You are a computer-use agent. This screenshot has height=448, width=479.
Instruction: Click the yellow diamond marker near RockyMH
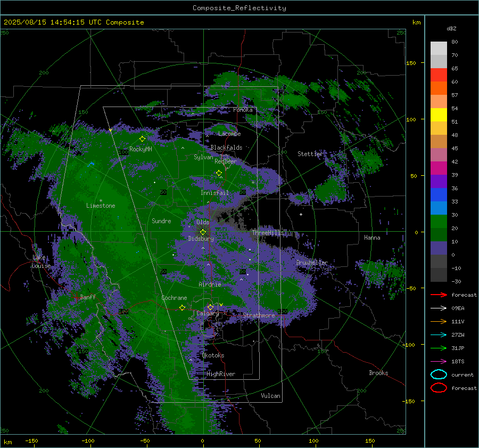[142, 139]
